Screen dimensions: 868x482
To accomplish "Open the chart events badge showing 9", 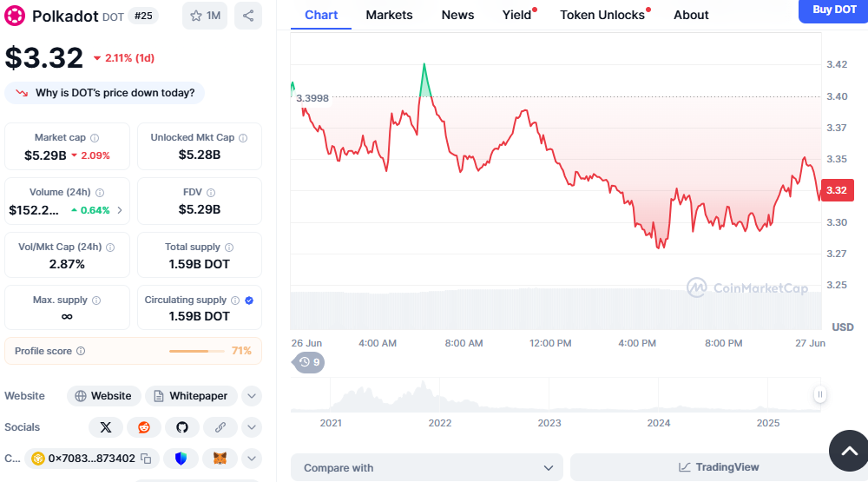I will click(x=309, y=362).
